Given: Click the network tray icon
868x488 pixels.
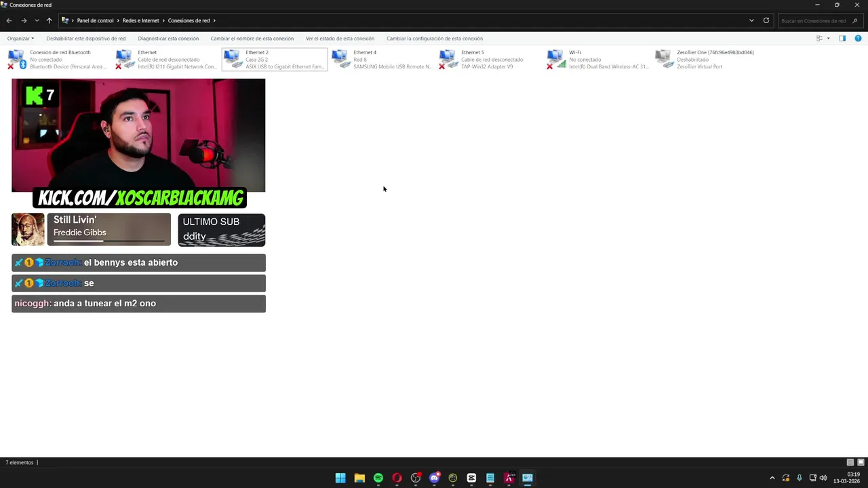Looking at the screenshot, I should 812,478.
